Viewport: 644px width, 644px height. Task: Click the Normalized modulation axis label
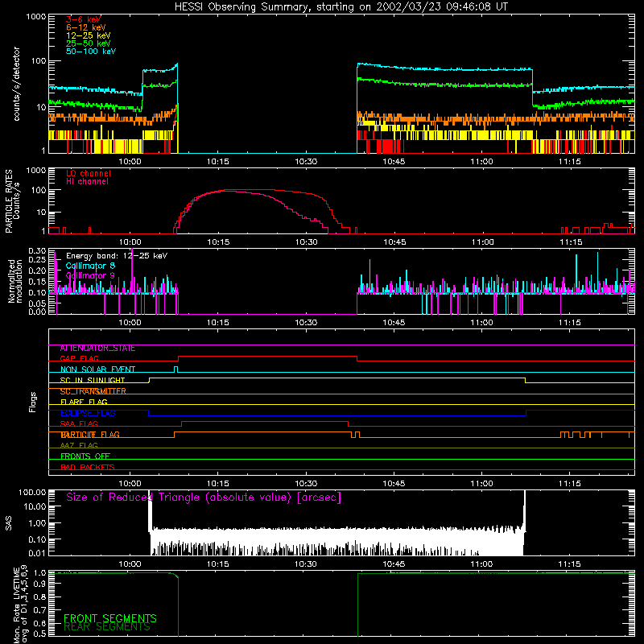15,281
